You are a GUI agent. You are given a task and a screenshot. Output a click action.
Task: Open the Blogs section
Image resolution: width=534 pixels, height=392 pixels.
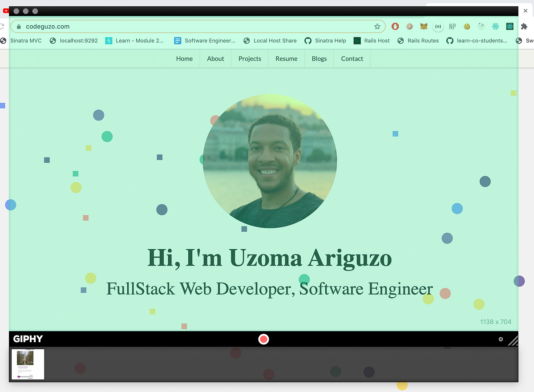click(x=319, y=58)
